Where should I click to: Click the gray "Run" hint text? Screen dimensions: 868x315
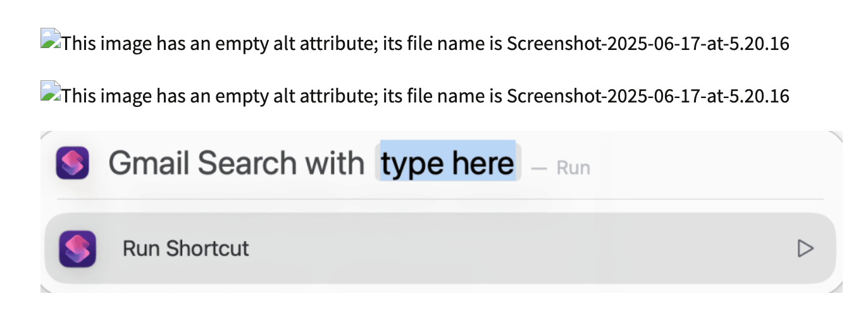coord(573,168)
